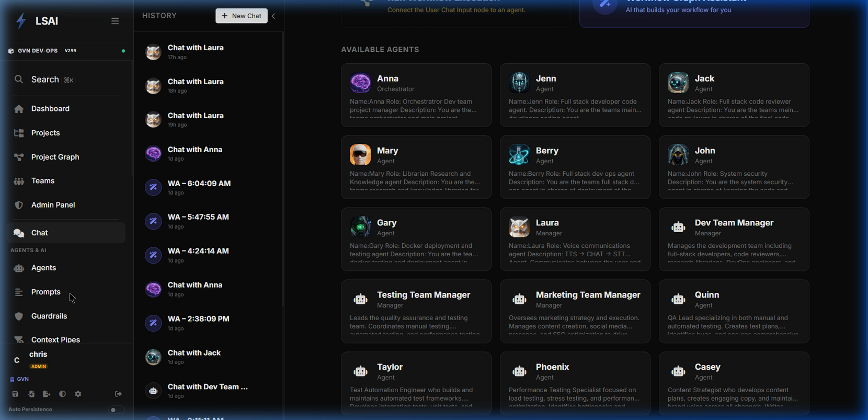Select the John agent card

pyautogui.click(x=734, y=167)
